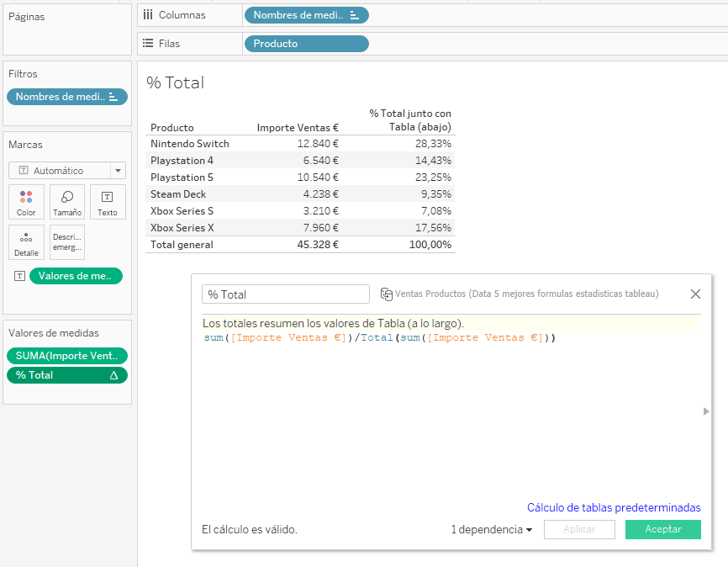The image size is (728, 567).
Task: Click sort icon on Columnas Nombres de medidas pill
Action: pyautogui.click(x=354, y=15)
